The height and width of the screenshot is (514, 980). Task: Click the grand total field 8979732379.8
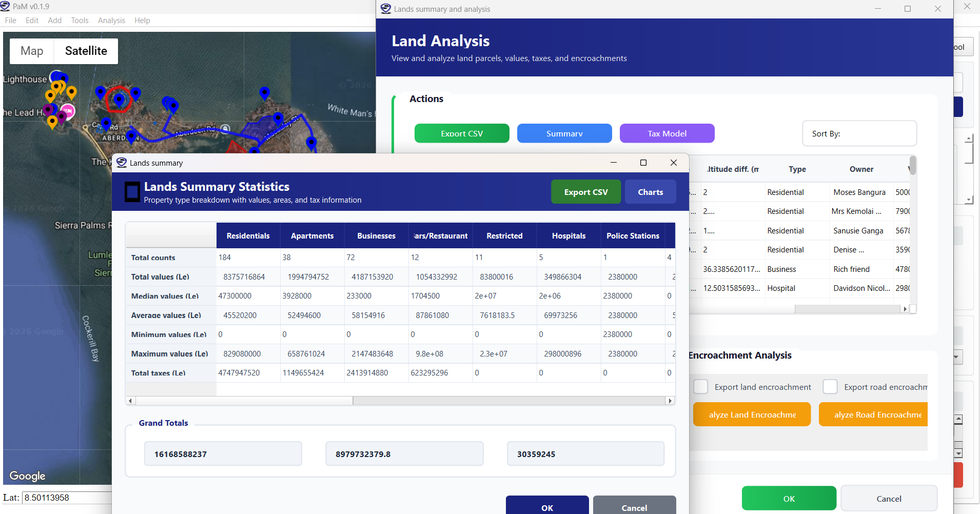coord(404,454)
